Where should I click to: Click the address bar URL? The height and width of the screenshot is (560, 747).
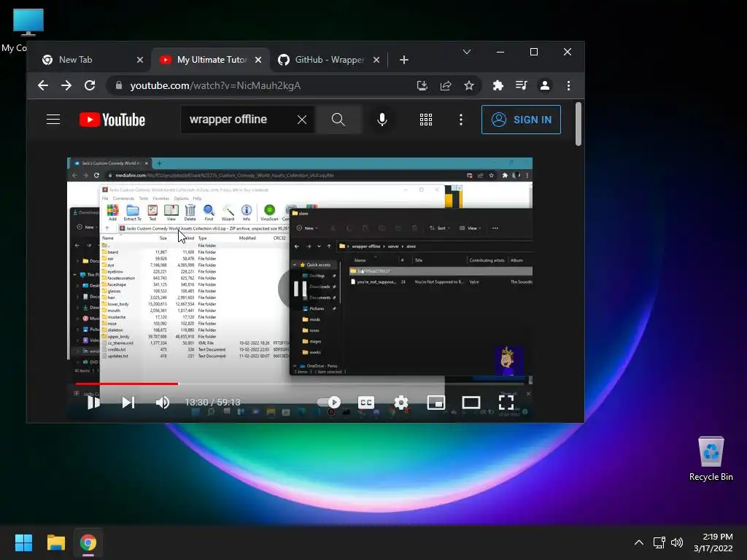click(215, 86)
